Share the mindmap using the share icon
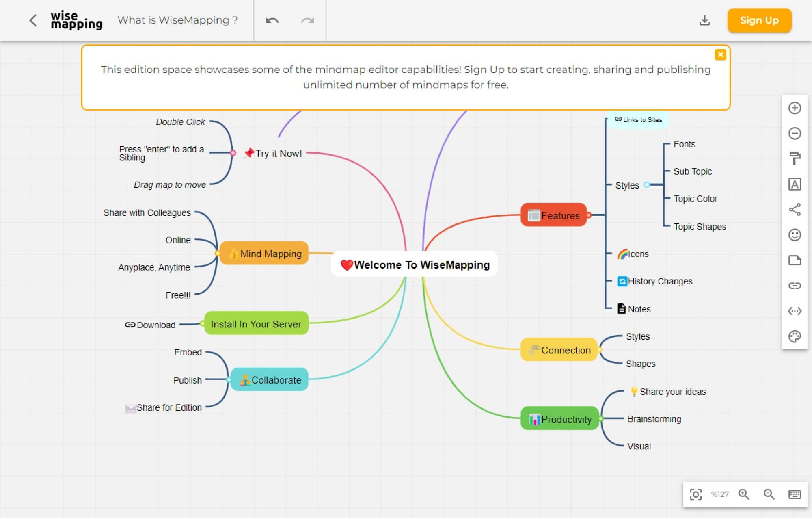Image resolution: width=812 pixels, height=518 pixels. click(x=795, y=210)
